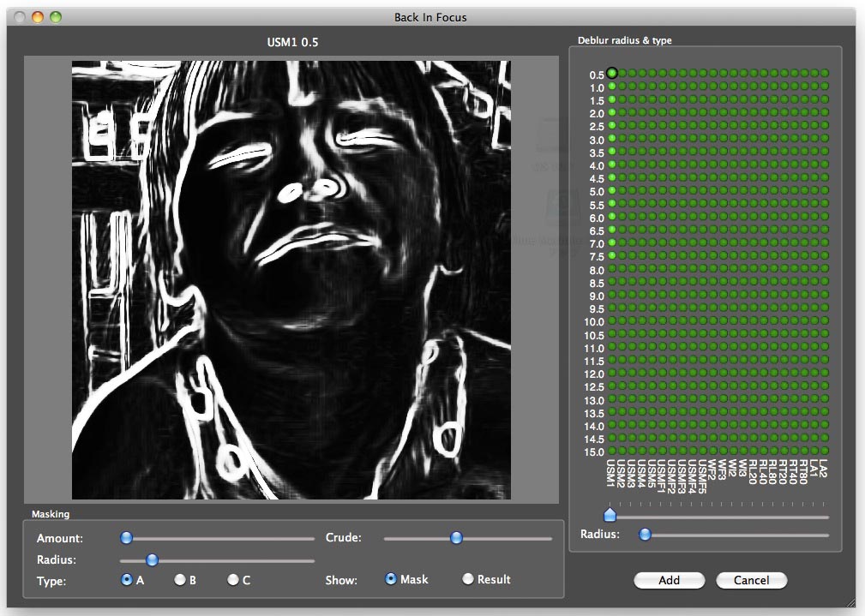The width and height of the screenshot is (865, 616).
Task: Show the Mask preview
Action: (391, 578)
